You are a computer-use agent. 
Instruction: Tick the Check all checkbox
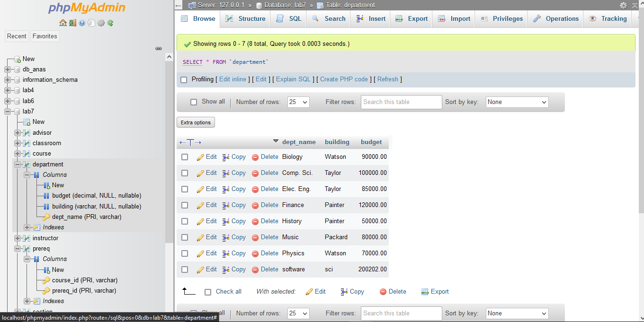(208, 292)
